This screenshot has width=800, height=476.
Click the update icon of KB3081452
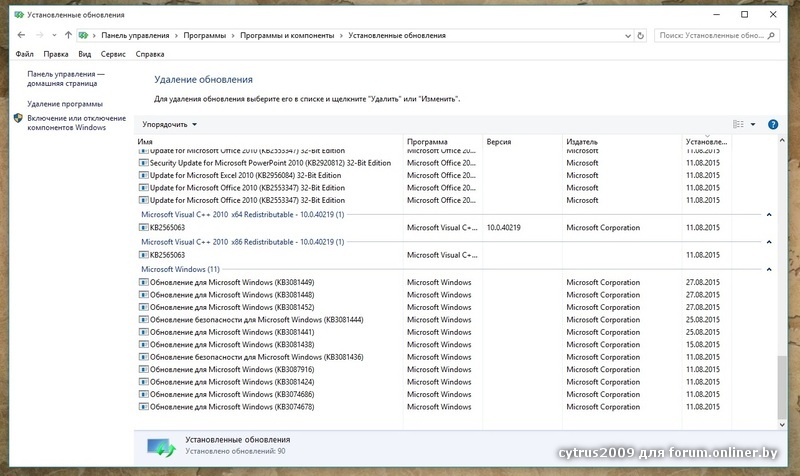[x=143, y=307]
